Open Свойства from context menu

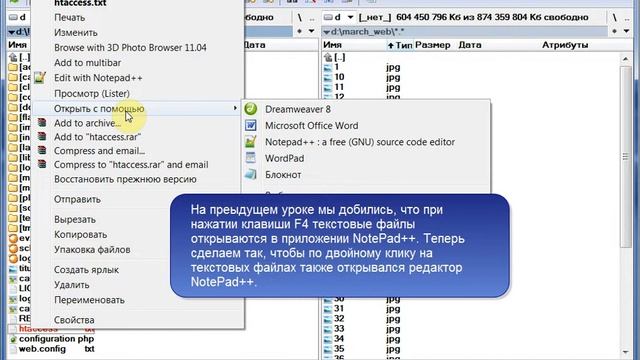(x=74, y=320)
